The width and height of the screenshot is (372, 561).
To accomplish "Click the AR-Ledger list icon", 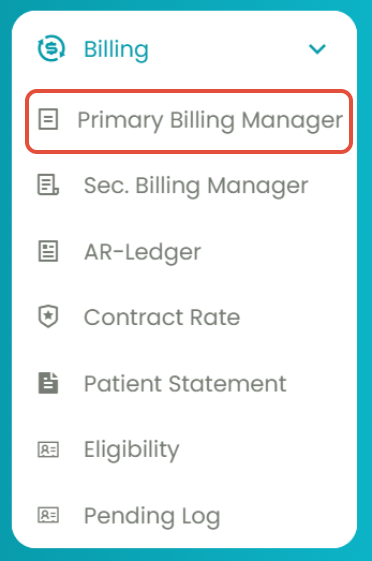I will click(48, 251).
